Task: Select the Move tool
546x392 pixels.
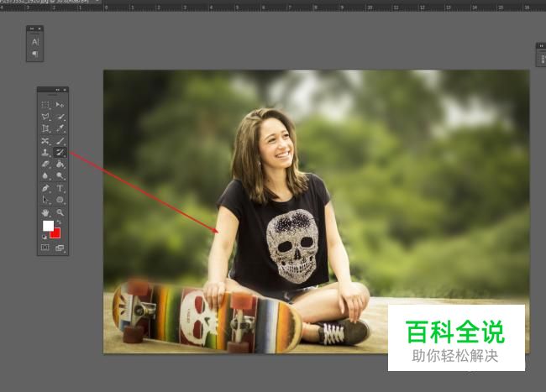Action: click(x=60, y=105)
